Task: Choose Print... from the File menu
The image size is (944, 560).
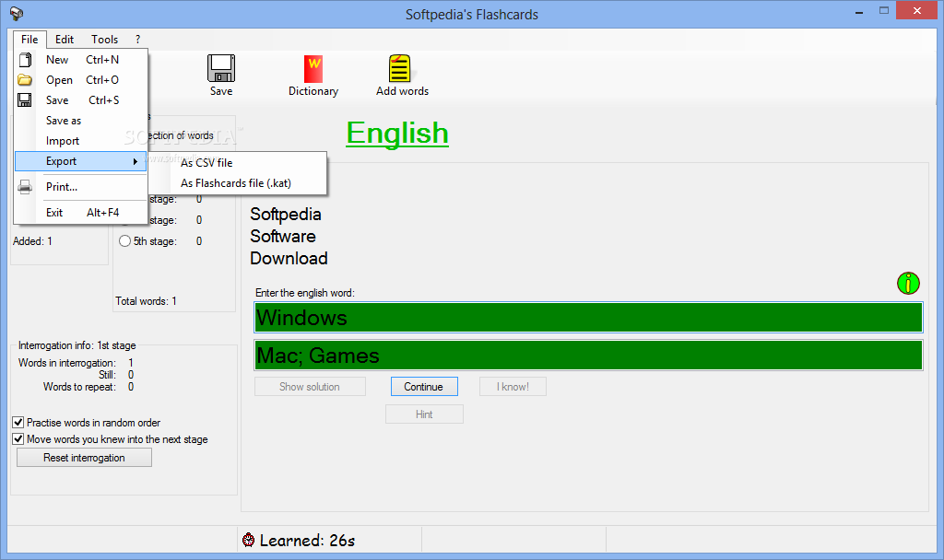Action: click(81, 186)
